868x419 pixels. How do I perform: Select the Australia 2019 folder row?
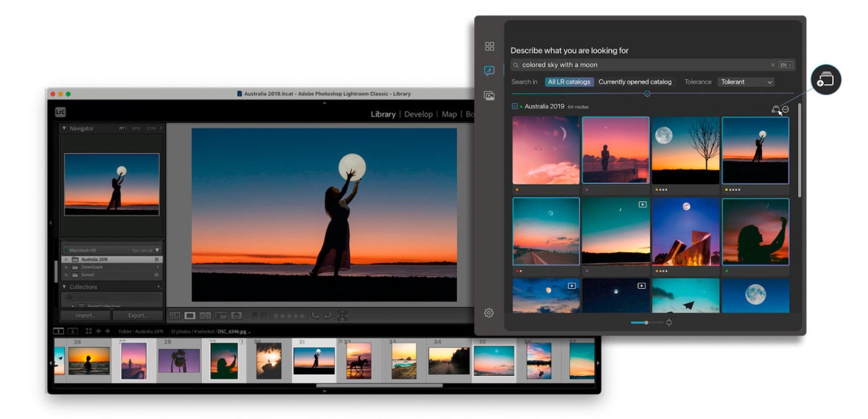112,259
